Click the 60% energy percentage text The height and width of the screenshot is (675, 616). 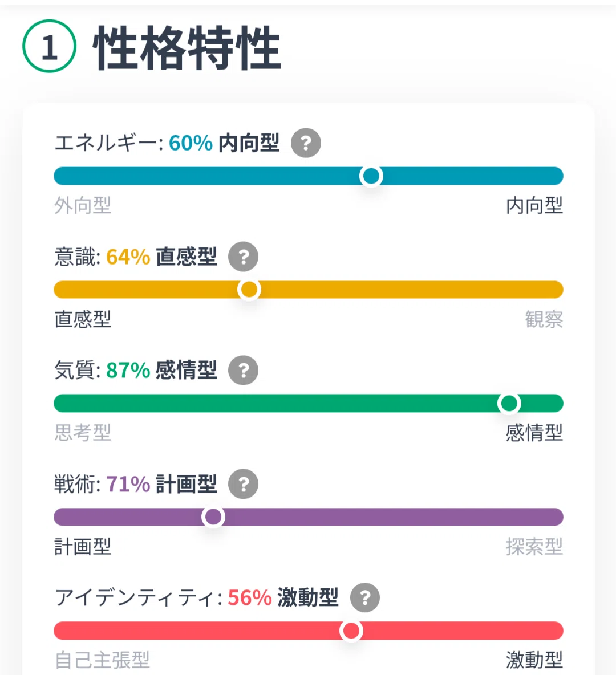191,143
